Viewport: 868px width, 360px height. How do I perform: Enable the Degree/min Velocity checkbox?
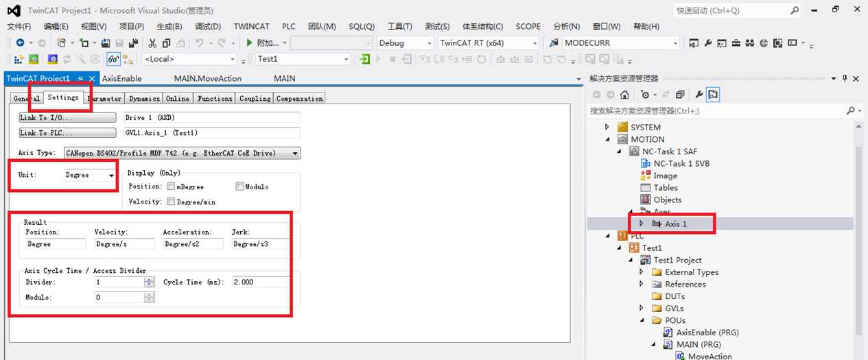coord(170,202)
